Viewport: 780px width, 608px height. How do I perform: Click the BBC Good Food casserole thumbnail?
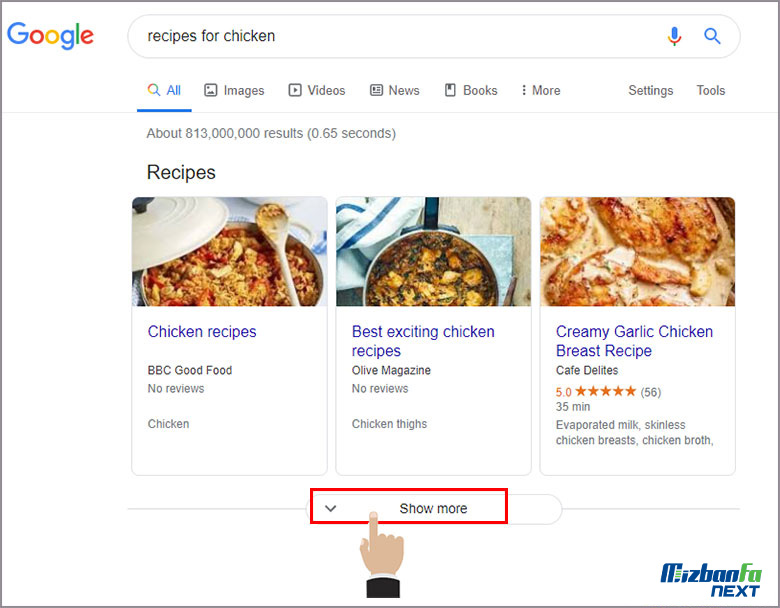point(229,251)
